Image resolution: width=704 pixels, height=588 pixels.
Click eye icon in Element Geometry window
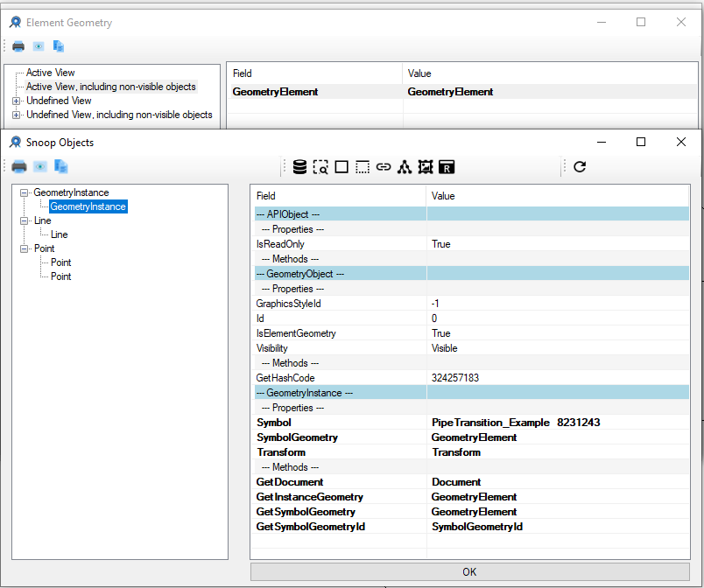coord(39,46)
